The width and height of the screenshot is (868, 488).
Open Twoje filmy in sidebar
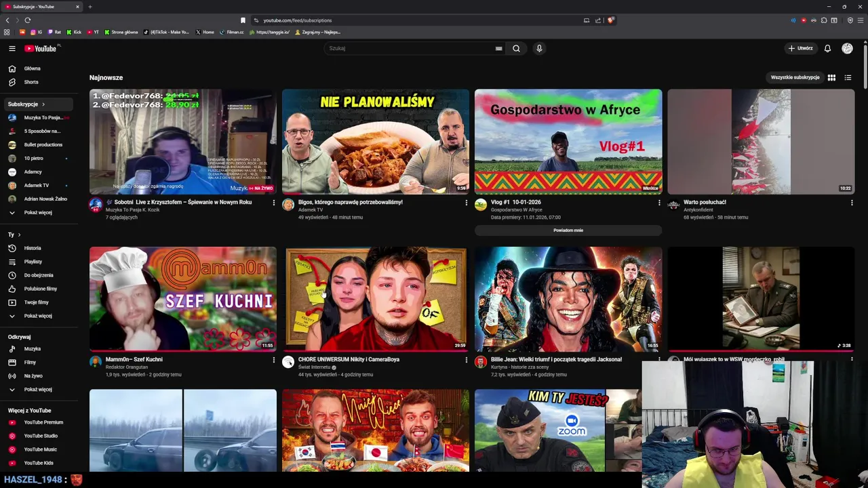(x=37, y=302)
